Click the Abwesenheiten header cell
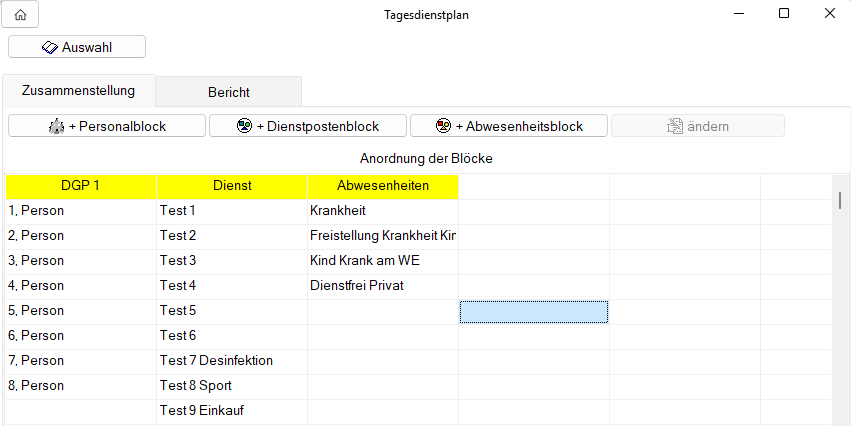This screenshot has height=426, width=851. 383,186
